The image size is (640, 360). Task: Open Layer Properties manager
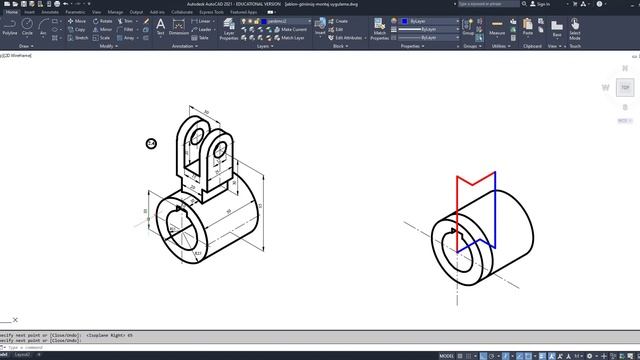[x=229, y=29]
